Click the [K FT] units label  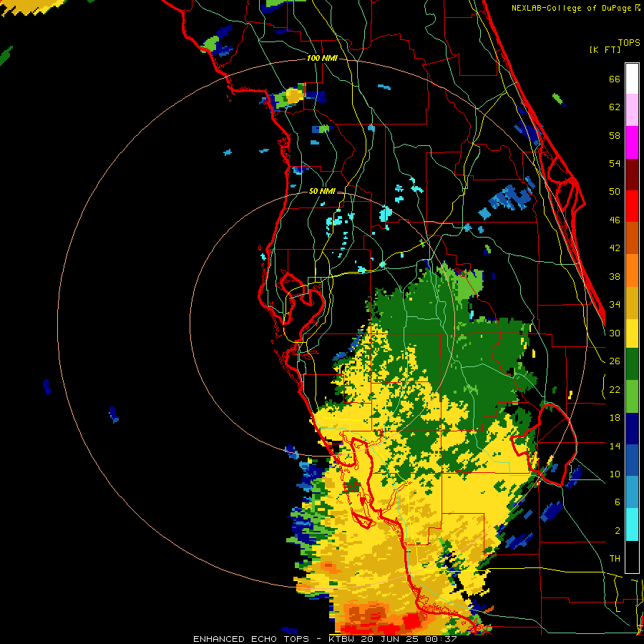point(605,50)
